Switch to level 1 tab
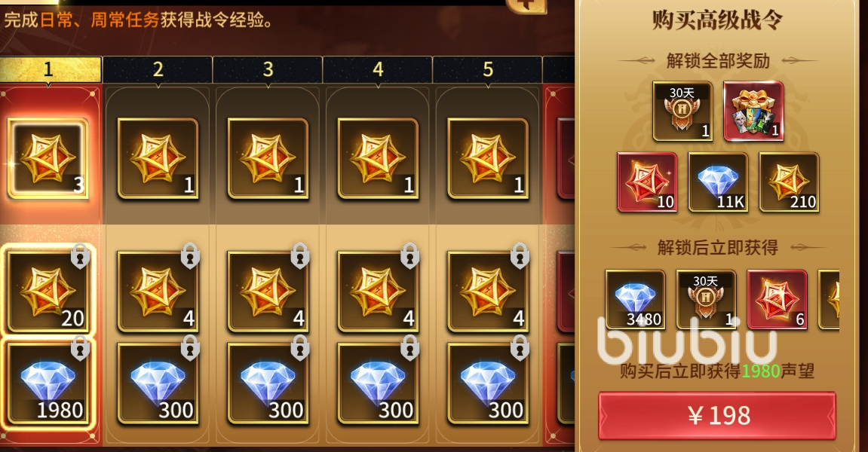868x452 pixels. 49,69
